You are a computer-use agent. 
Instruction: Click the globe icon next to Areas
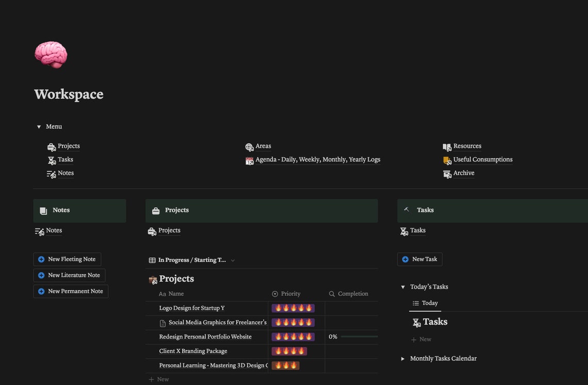coord(249,147)
